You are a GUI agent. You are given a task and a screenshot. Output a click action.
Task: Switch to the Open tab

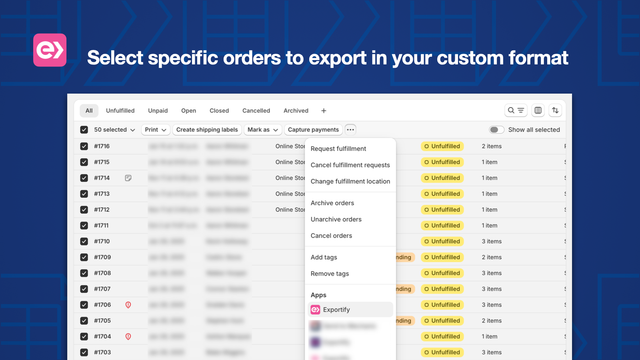(x=189, y=111)
